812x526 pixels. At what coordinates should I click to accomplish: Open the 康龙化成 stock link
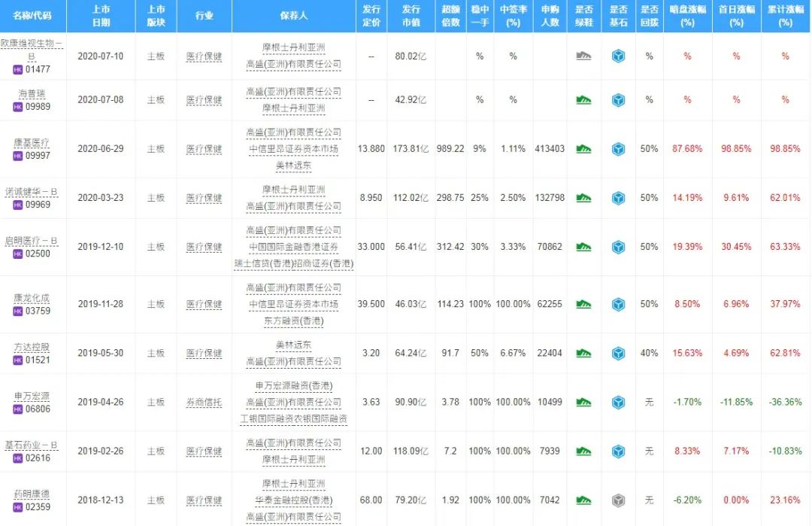tap(32, 298)
